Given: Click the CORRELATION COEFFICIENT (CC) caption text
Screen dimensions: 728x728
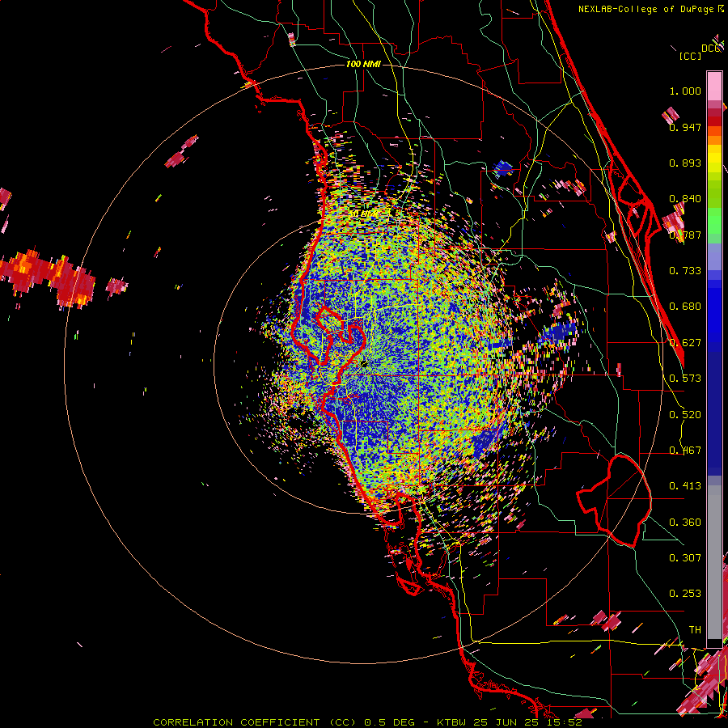Looking at the screenshot, I should [x=255, y=722].
